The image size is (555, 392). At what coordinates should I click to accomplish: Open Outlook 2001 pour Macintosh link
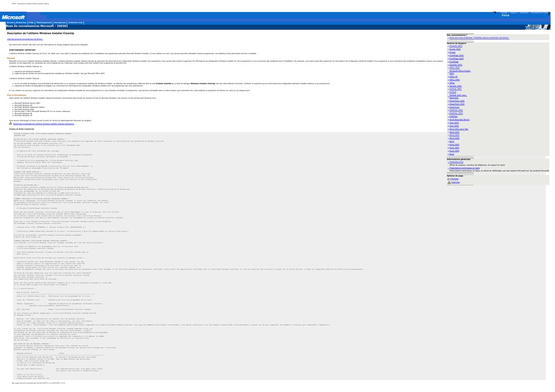[x=458, y=96]
